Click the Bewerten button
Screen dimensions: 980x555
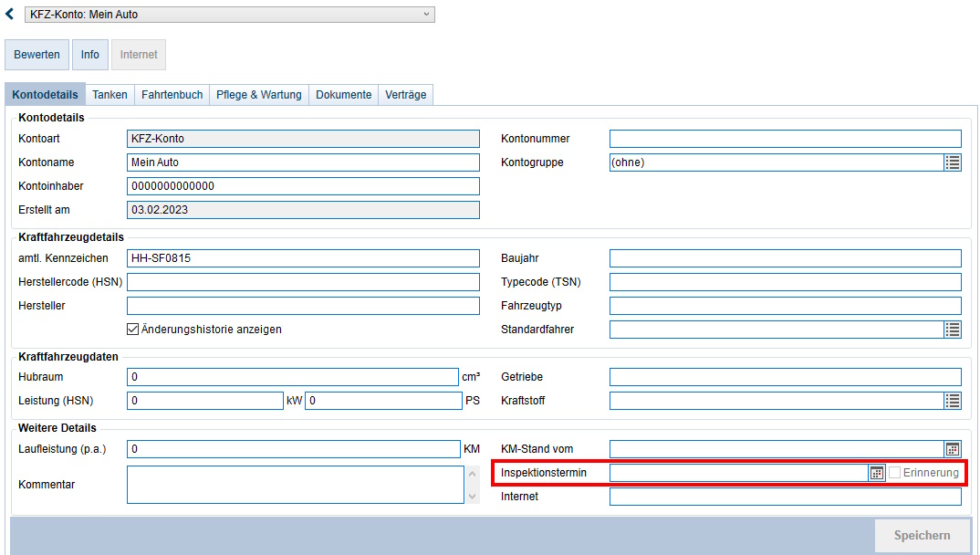click(x=36, y=55)
